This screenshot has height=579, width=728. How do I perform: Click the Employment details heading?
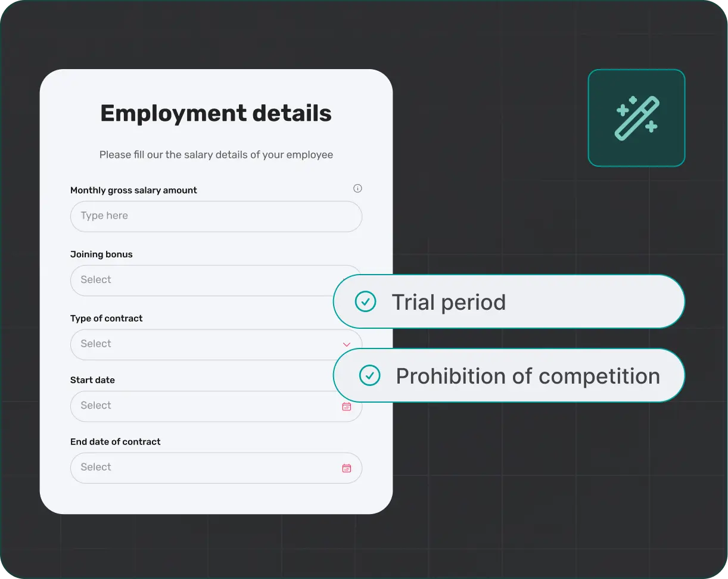[x=216, y=113]
